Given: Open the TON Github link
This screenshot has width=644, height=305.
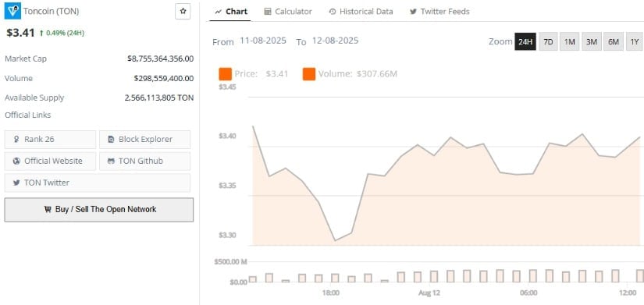Looking at the screenshot, I should coord(145,161).
